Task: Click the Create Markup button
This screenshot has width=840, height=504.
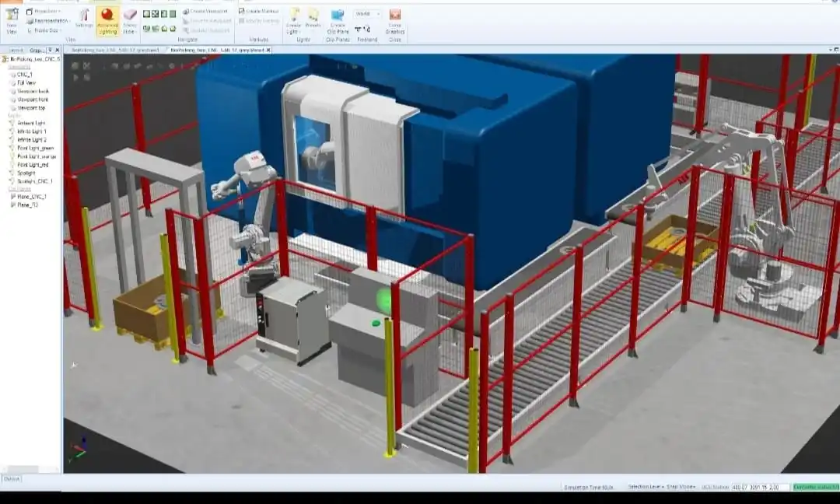Action: click(259, 11)
